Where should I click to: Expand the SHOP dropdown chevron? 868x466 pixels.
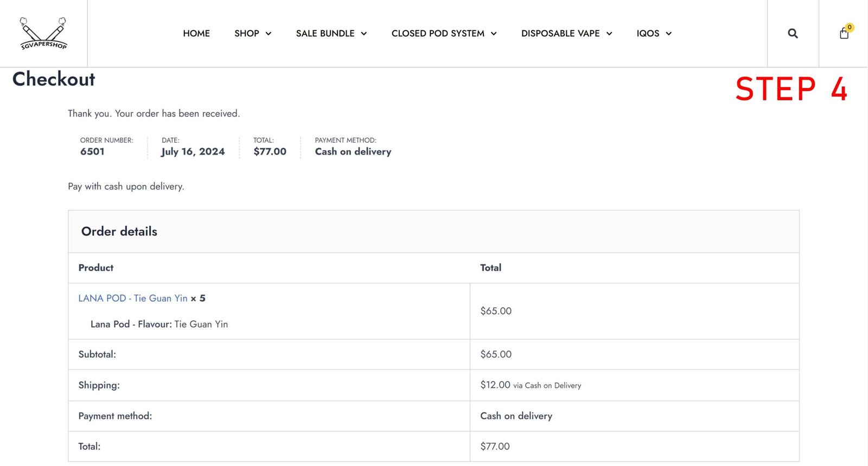point(268,34)
